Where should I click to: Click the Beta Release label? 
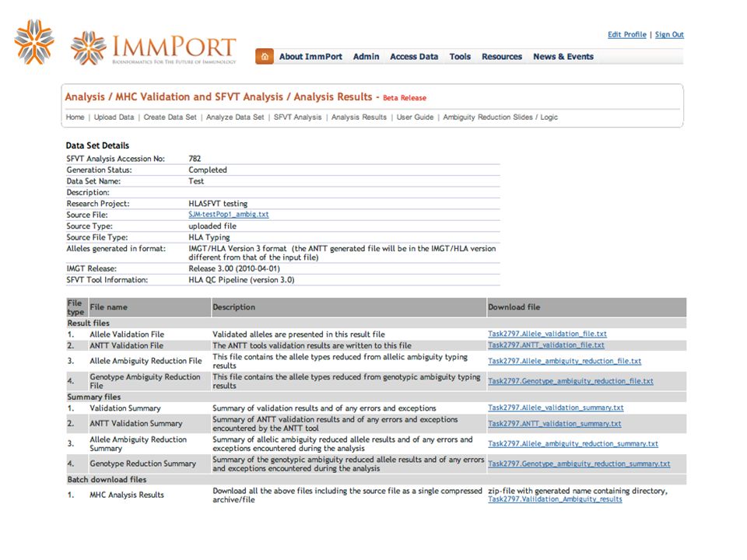click(x=405, y=98)
